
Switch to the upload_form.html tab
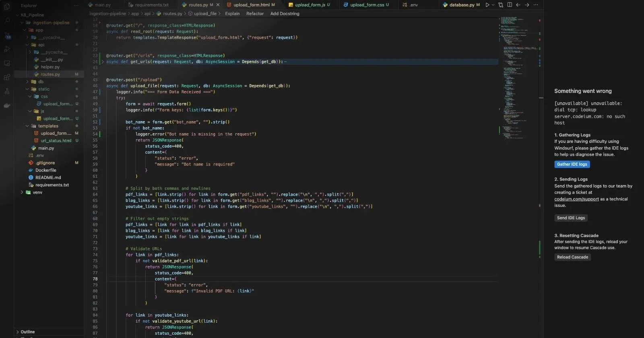251,5
